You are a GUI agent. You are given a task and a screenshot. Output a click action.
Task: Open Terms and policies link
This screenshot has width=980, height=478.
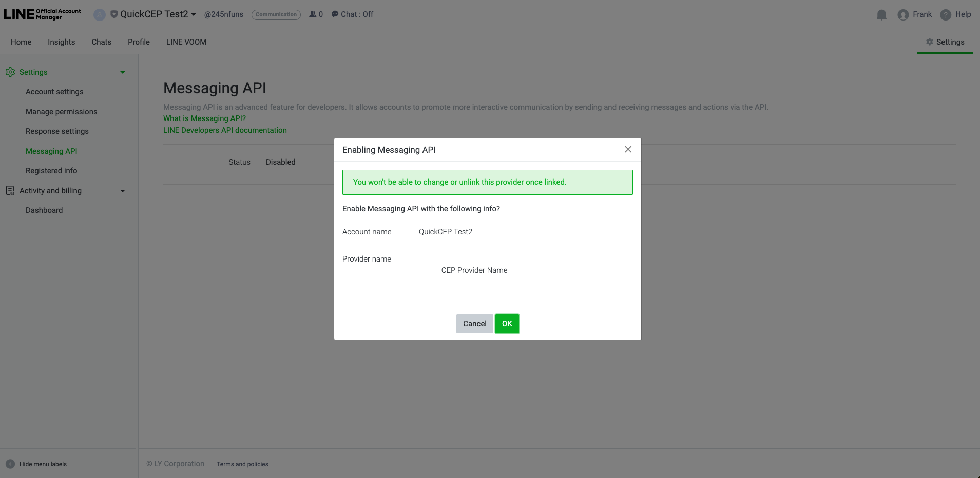pos(242,464)
